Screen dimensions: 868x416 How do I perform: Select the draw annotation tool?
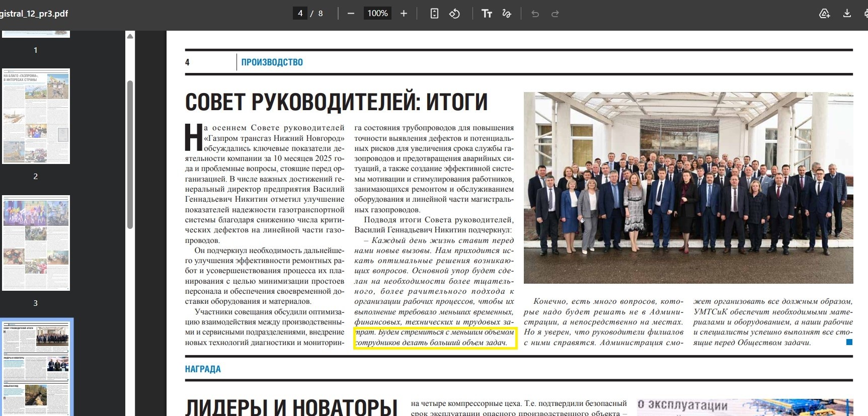(x=507, y=14)
